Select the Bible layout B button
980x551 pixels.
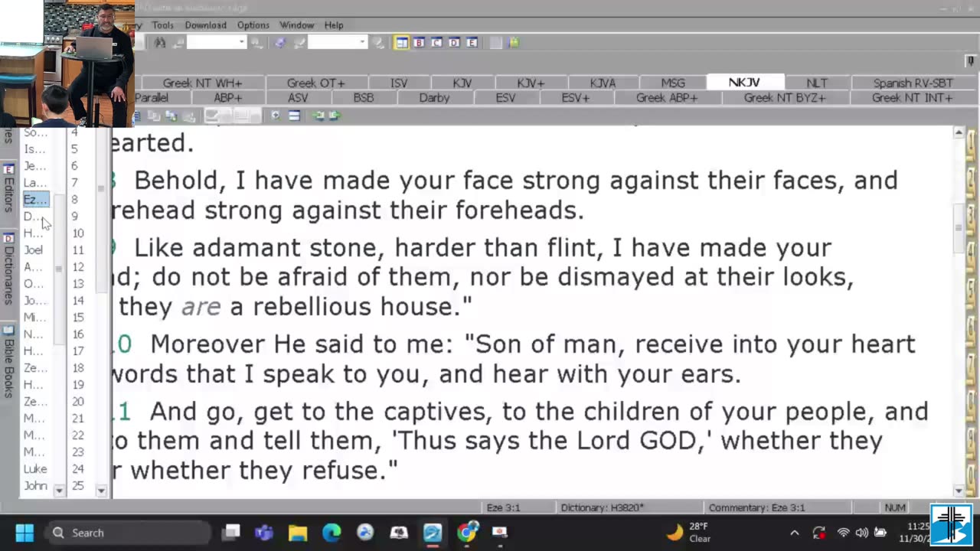(x=419, y=43)
